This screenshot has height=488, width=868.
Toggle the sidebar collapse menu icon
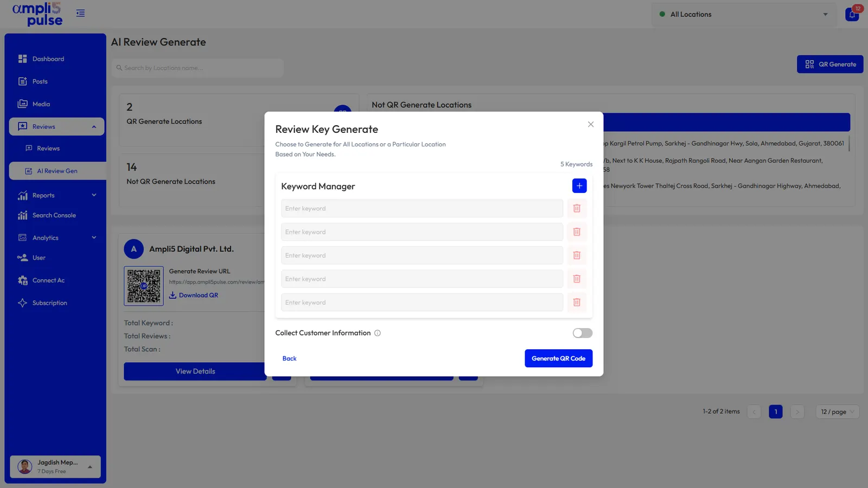click(80, 13)
